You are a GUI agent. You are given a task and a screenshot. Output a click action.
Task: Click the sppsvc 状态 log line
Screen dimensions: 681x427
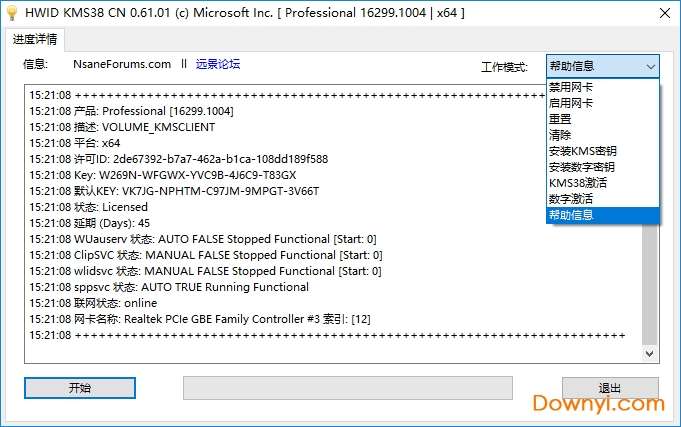169,287
